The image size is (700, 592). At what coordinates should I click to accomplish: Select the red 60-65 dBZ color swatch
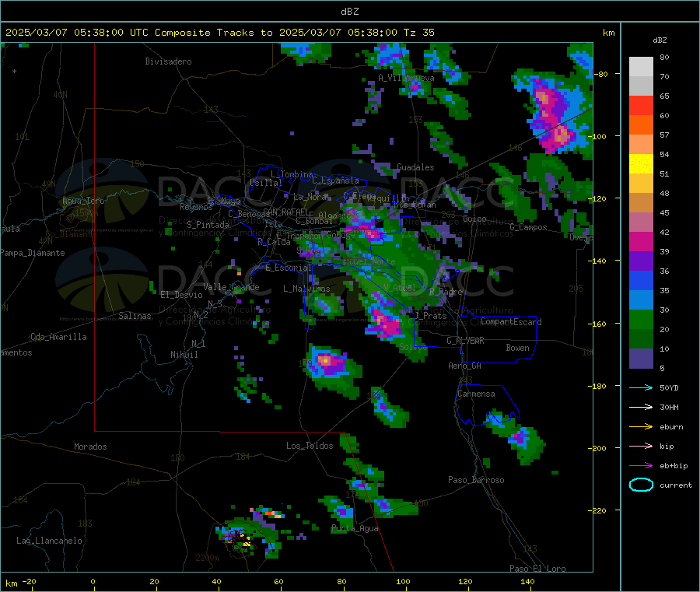(641, 105)
